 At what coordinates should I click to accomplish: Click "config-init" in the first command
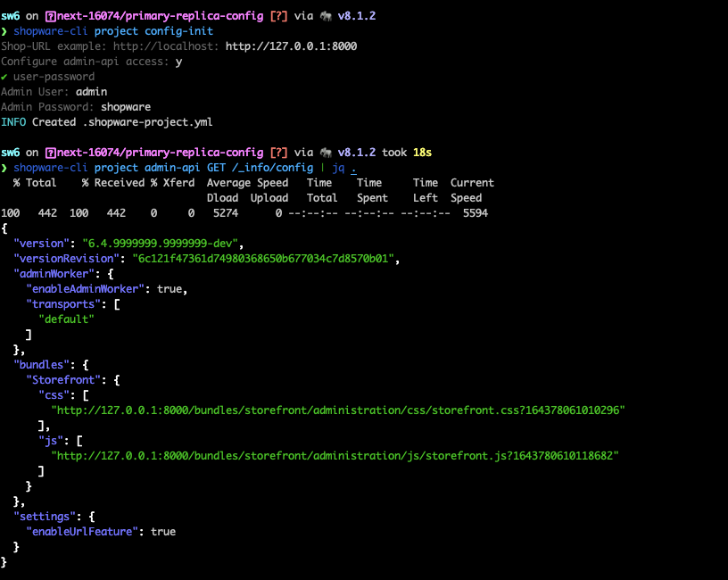pyautogui.click(x=178, y=31)
